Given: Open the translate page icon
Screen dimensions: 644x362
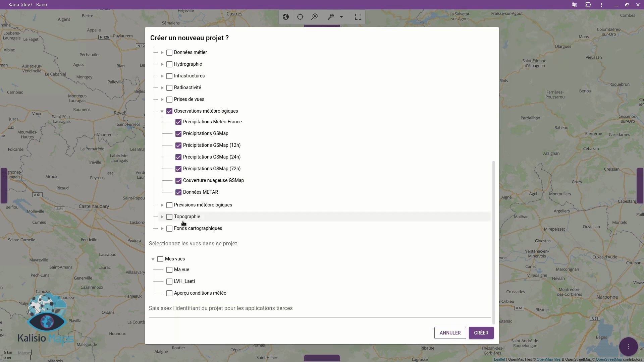Looking at the screenshot, I should pyautogui.click(x=575, y=5).
